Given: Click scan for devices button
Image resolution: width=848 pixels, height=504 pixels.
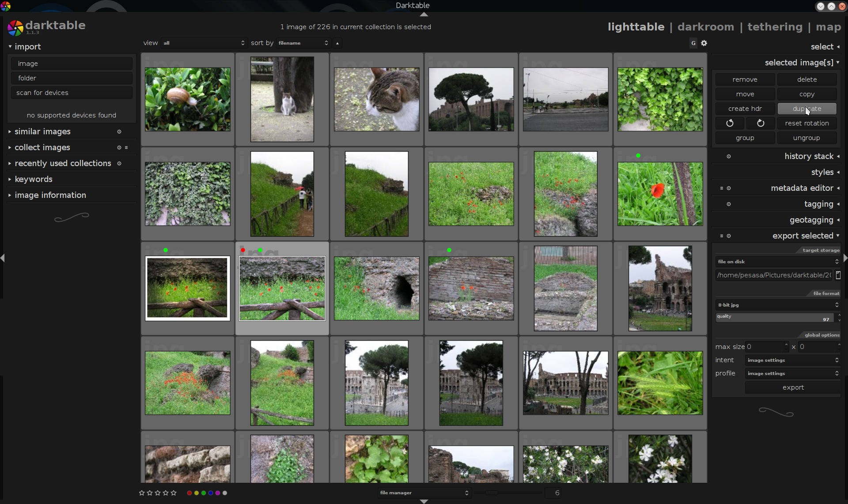Looking at the screenshot, I should point(72,93).
